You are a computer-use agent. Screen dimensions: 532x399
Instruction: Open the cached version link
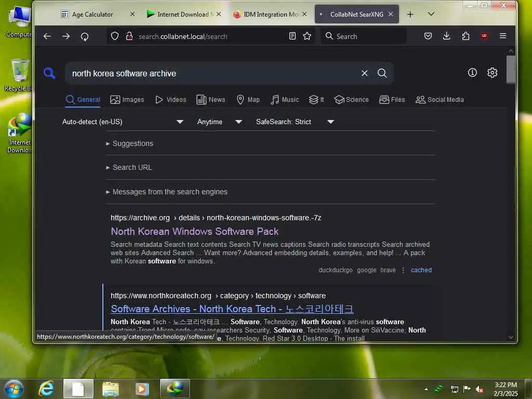tap(421, 270)
